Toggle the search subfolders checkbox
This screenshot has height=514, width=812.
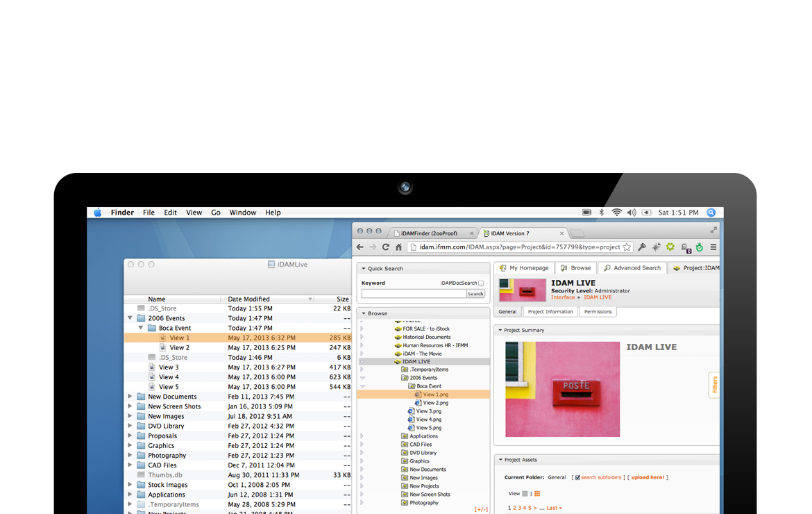pos(577,478)
